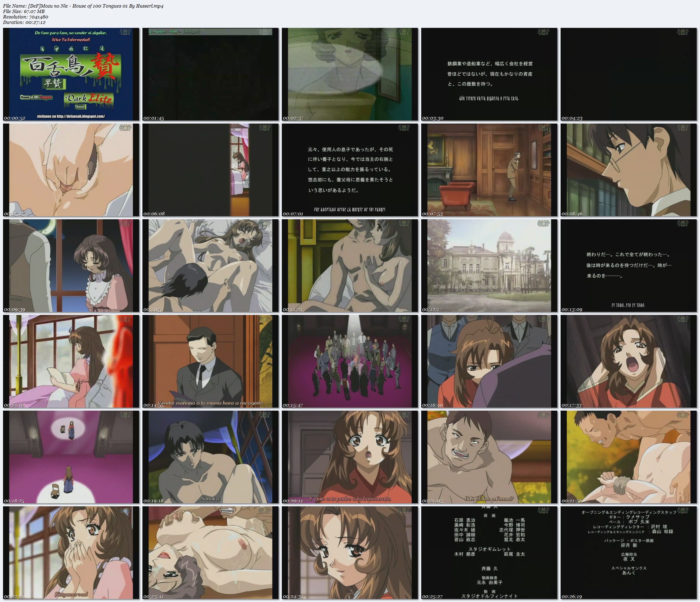Click the black frame thumbnail at 00:04:23
Image resolution: width=700 pixels, height=602 pixels.
tap(629, 74)
